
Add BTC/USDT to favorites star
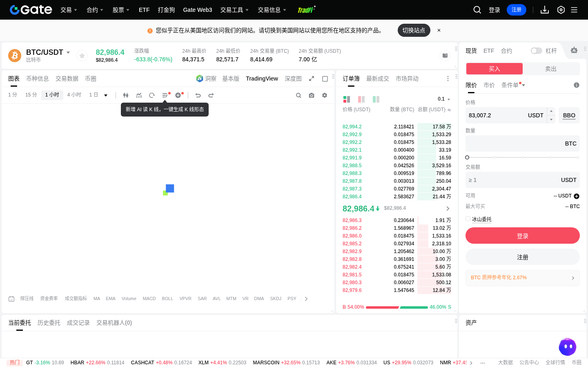[x=82, y=56]
